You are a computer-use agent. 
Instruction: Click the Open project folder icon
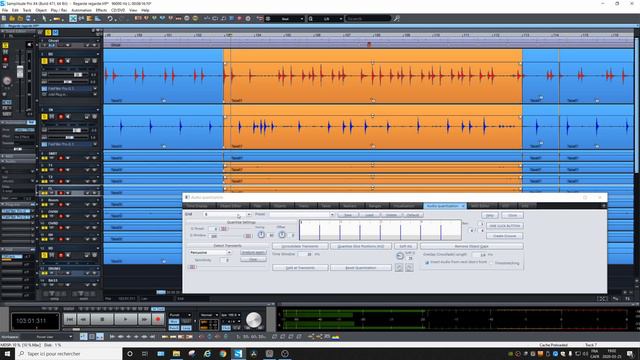tap(12, 18)
